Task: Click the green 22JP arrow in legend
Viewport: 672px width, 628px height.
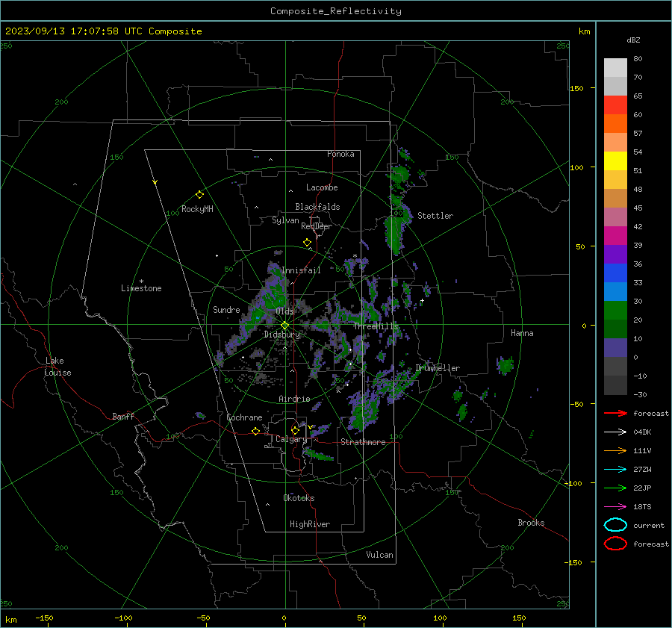Action: pos(615,488)
